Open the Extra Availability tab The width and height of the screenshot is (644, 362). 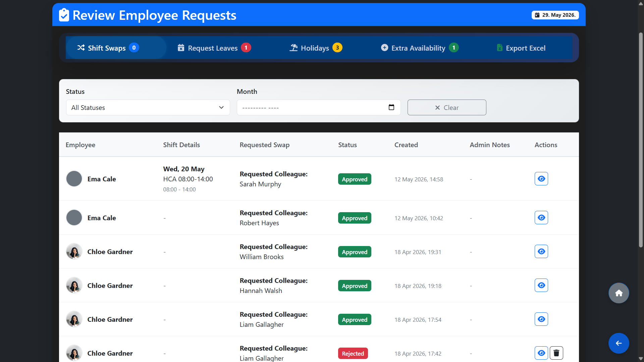(420, 48)
